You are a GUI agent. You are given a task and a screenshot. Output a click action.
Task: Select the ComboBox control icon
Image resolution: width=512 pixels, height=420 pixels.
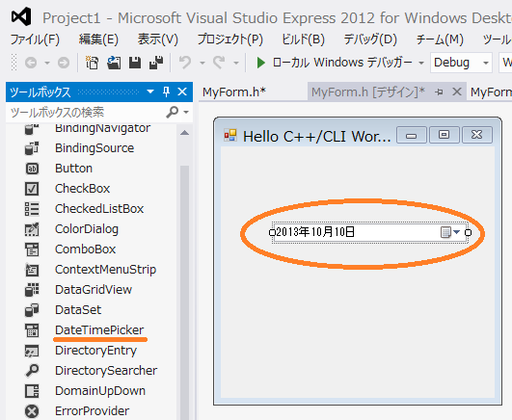(x=32, y=249)
